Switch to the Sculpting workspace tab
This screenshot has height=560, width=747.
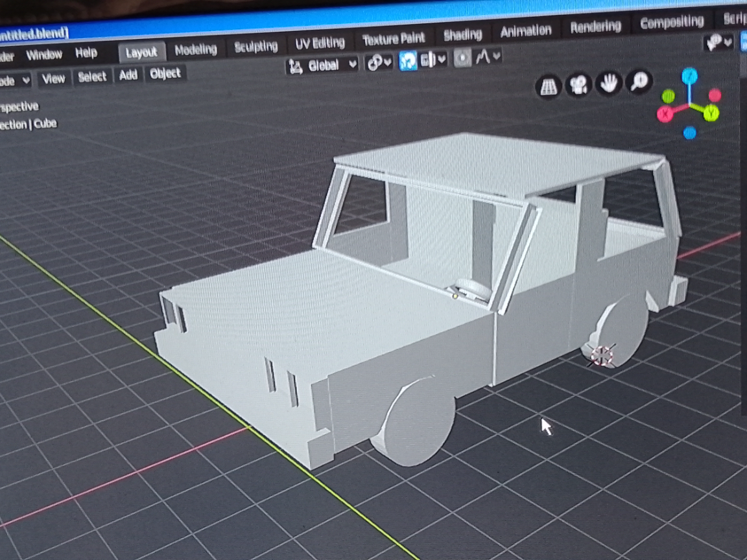[256, 46]
